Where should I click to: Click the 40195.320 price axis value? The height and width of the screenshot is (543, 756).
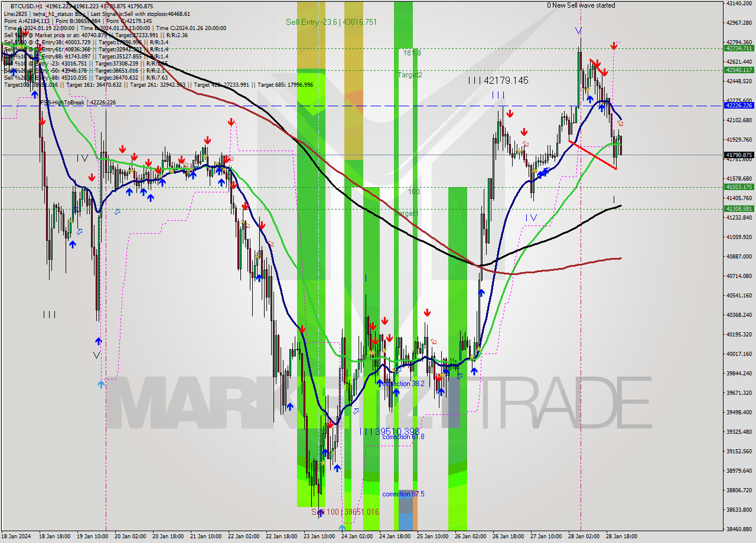(739, 334)
